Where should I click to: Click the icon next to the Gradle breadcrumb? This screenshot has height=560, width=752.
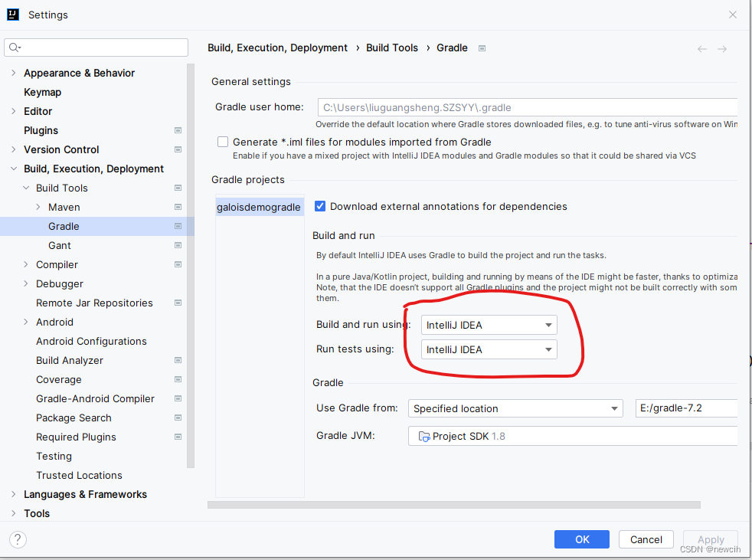(x=482, y=48)
